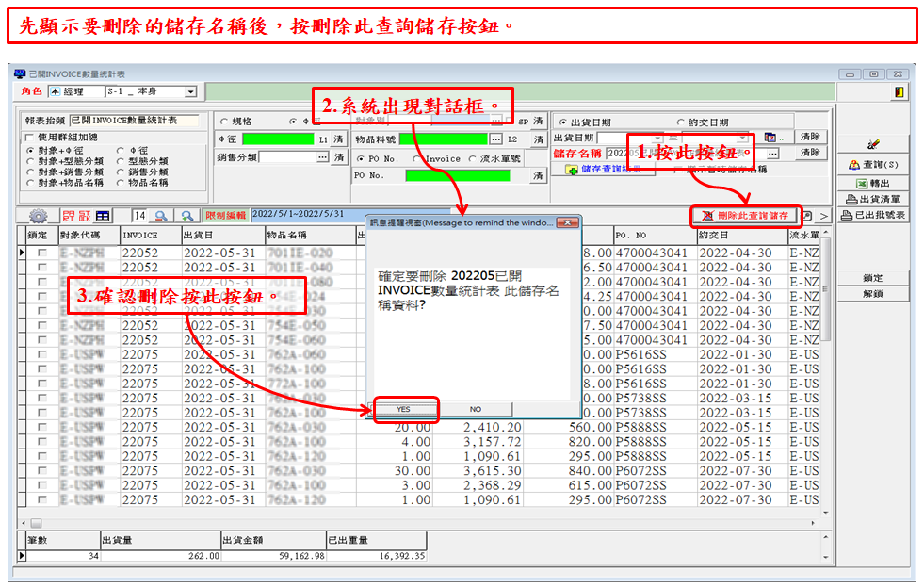This screenshot has width=924, height=588.
Task: Click the gear settings icon above the grid
Action: pyautogui.click(x=39, y=216)
